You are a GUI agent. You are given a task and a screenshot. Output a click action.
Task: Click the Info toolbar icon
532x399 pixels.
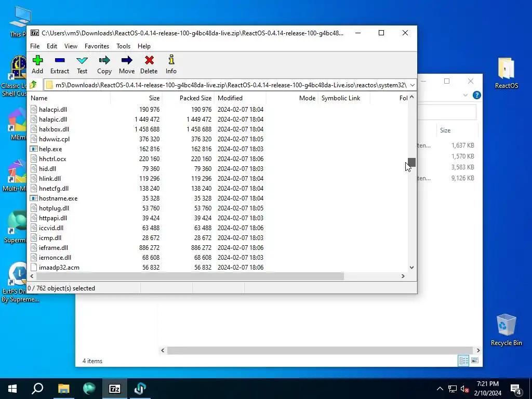coord(171,60)
